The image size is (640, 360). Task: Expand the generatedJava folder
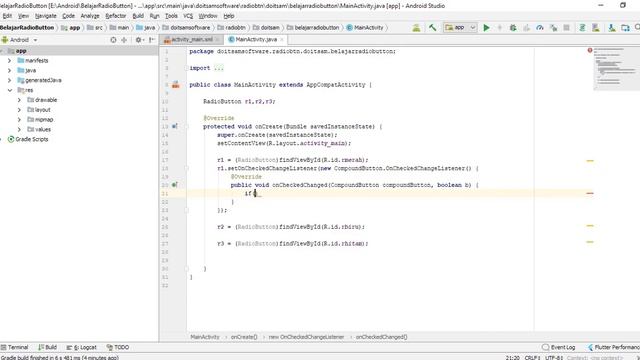point(9,80)
